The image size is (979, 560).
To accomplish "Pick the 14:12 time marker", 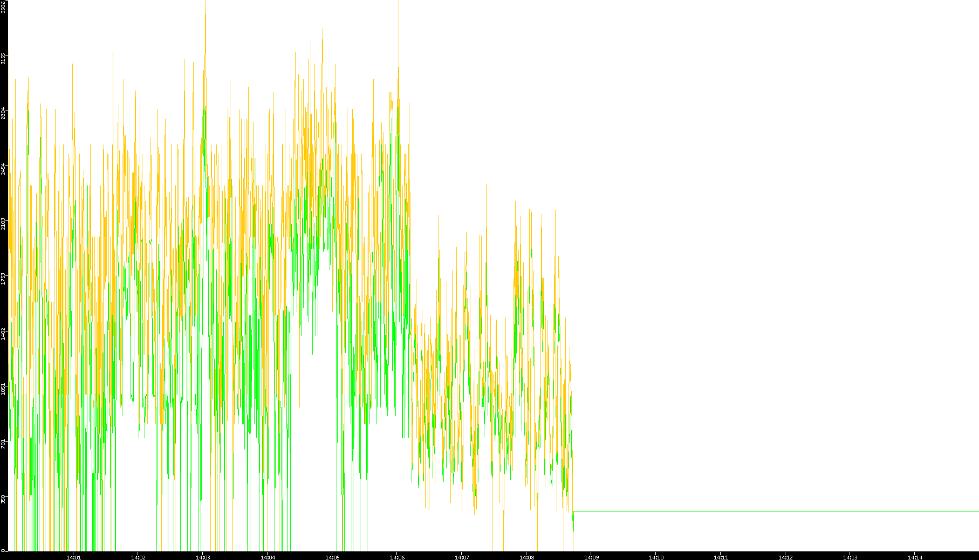I will 785,557.
